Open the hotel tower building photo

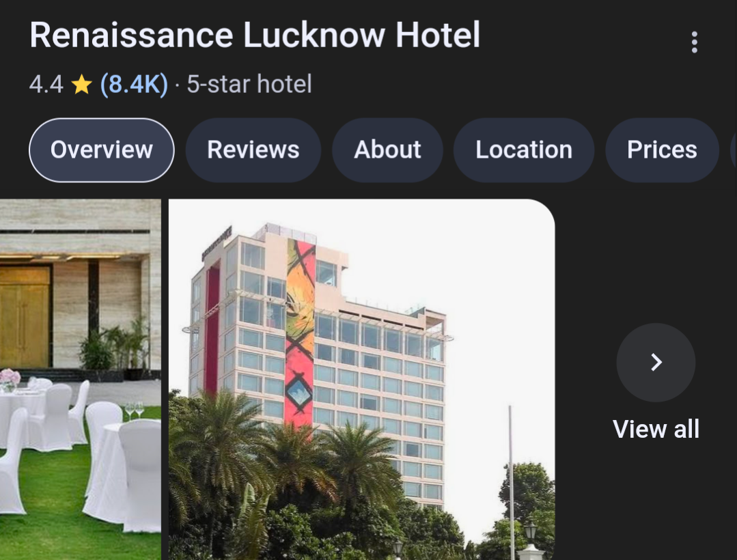[x=361, y=379]
